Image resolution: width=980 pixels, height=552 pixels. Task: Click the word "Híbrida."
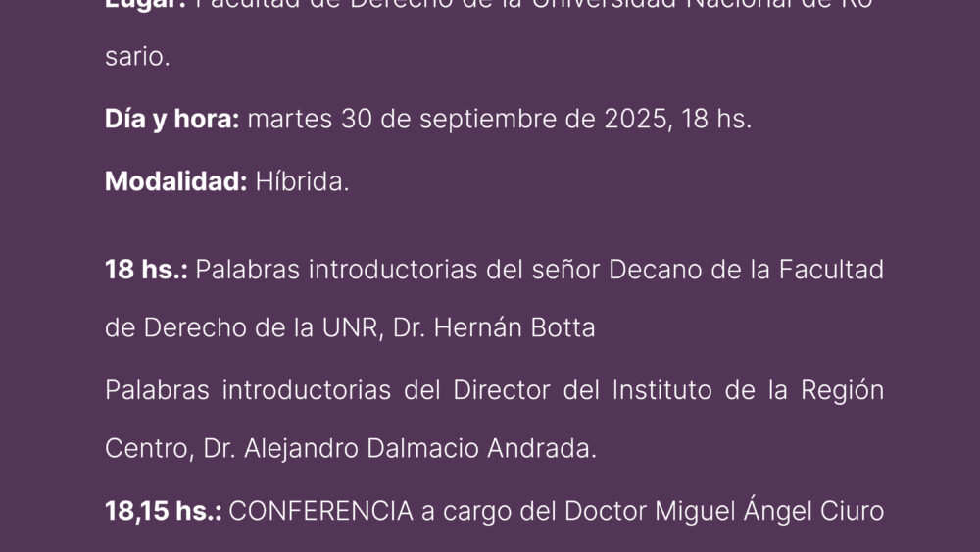pyautogui.click(x=302, y=182)
